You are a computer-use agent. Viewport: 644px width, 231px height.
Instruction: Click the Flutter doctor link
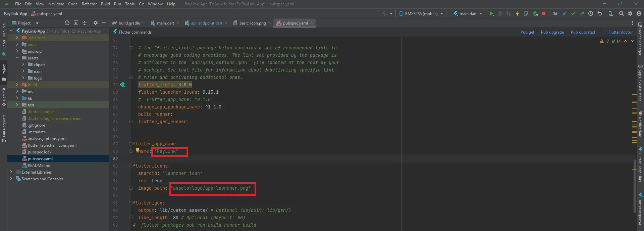(x=620, y=32)
